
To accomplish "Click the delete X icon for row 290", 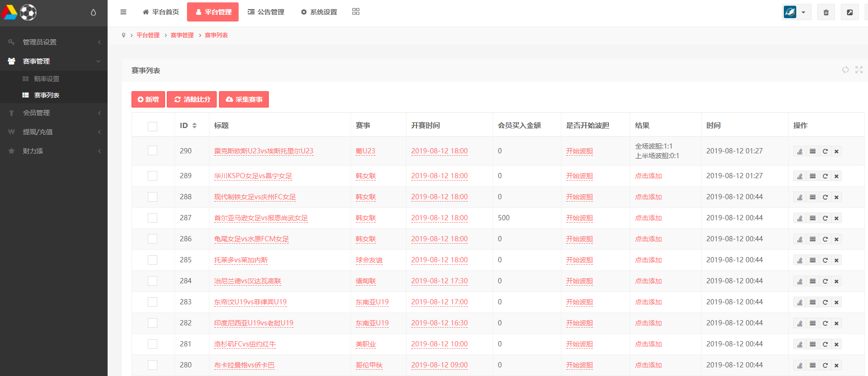I will pyautogui.click(x=836, y=151).
